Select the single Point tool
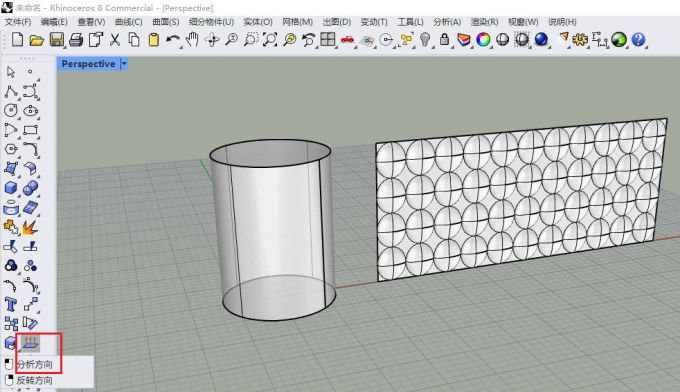Image resolution: width=680 pixels, height=392 pixels. (30, 72)
